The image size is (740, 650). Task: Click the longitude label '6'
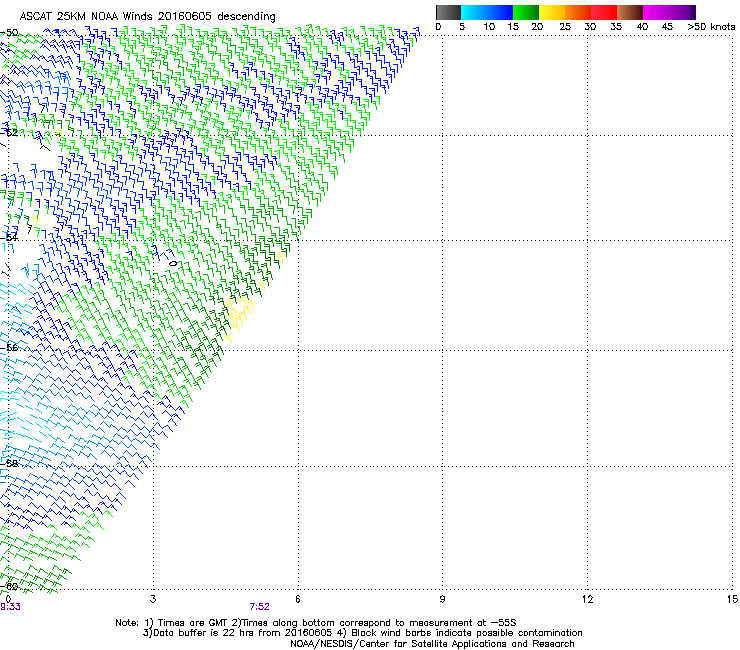pos(298,599)
